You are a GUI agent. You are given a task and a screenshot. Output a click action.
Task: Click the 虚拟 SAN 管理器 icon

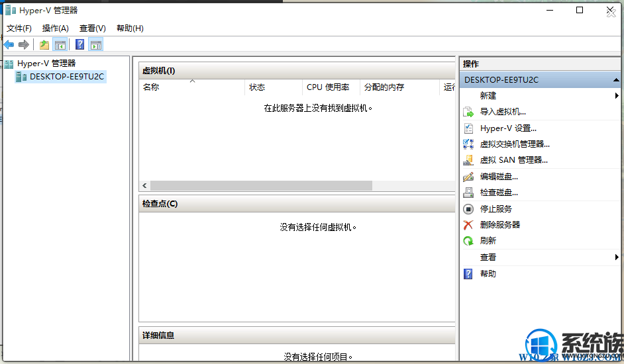pos(468,160)
